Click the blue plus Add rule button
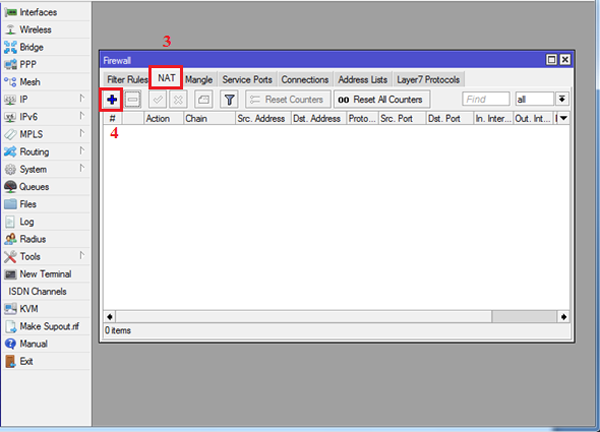 [112, 100]
